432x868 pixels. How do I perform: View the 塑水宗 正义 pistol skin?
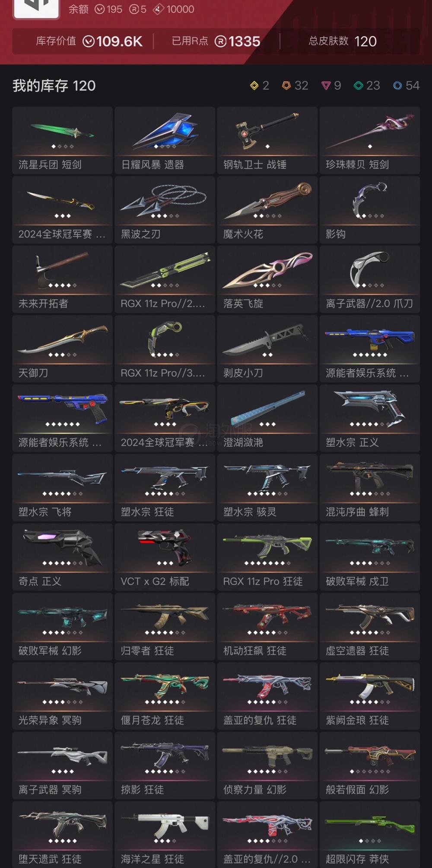click(370, 418)
